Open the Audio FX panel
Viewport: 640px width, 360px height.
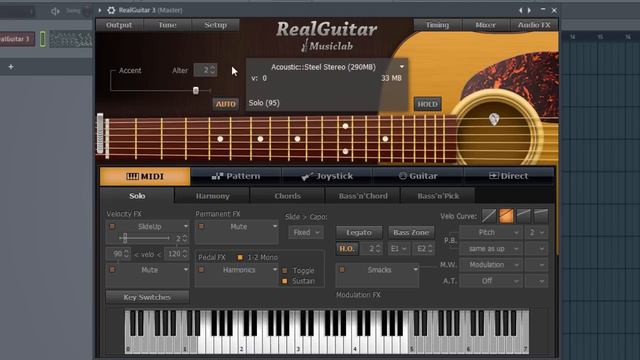[x=534, y=25]
